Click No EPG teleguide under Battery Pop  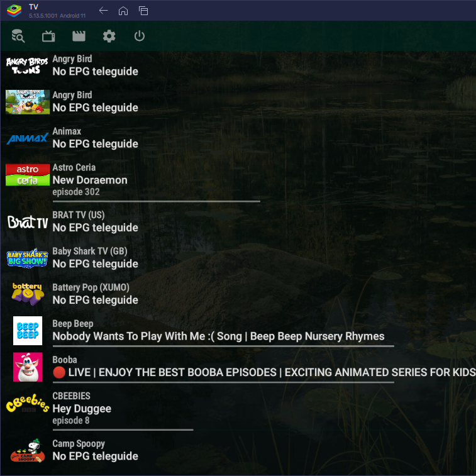[96, 300]
